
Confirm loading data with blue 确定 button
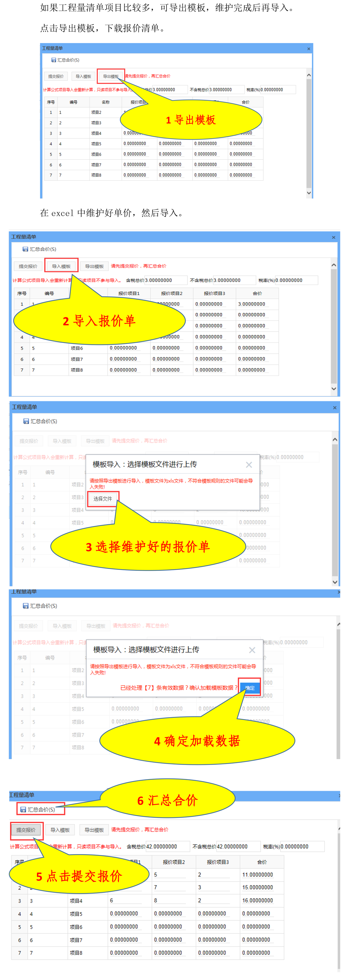point(250,687)
